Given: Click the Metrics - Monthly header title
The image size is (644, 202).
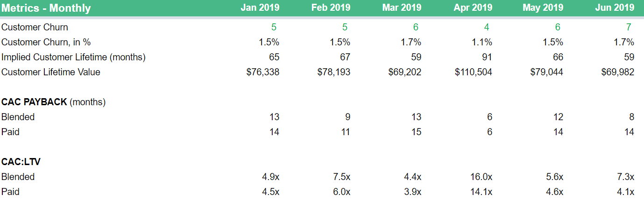Looking at the screenshot, I should (x=46, y=8).
